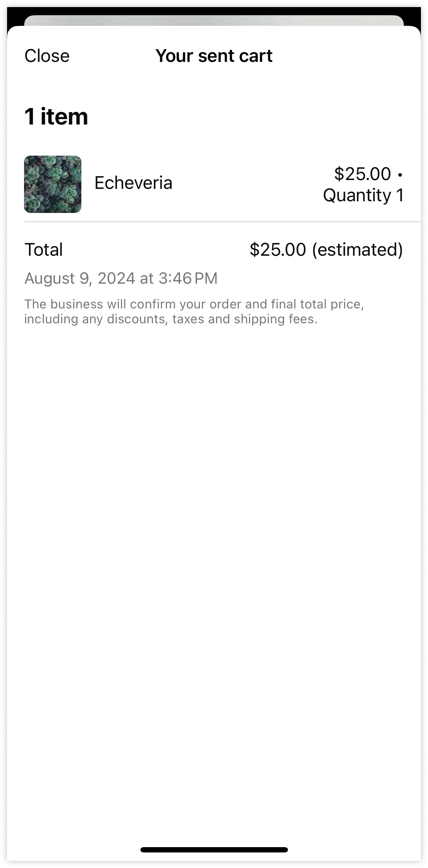Viewport: 428px width, 868px height.
Task: Tap the Total label
Action: point(44,249)
